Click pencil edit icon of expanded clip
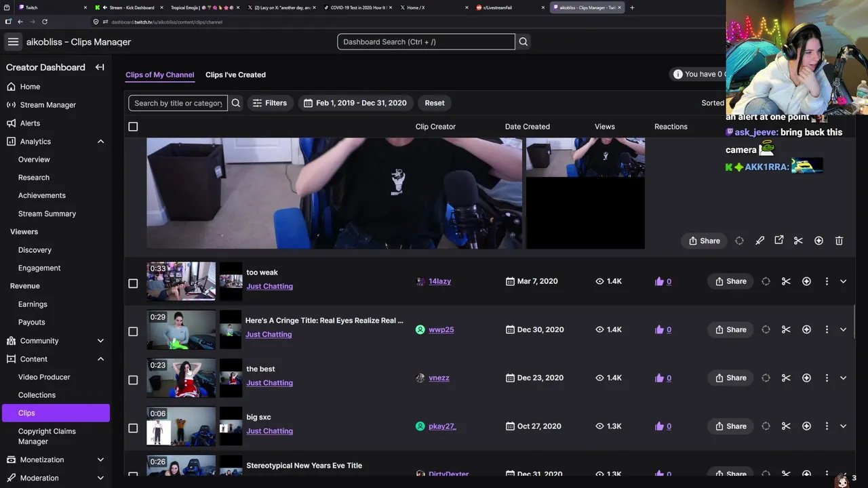The width and height of the screenshot is (868, 488). 759,241
